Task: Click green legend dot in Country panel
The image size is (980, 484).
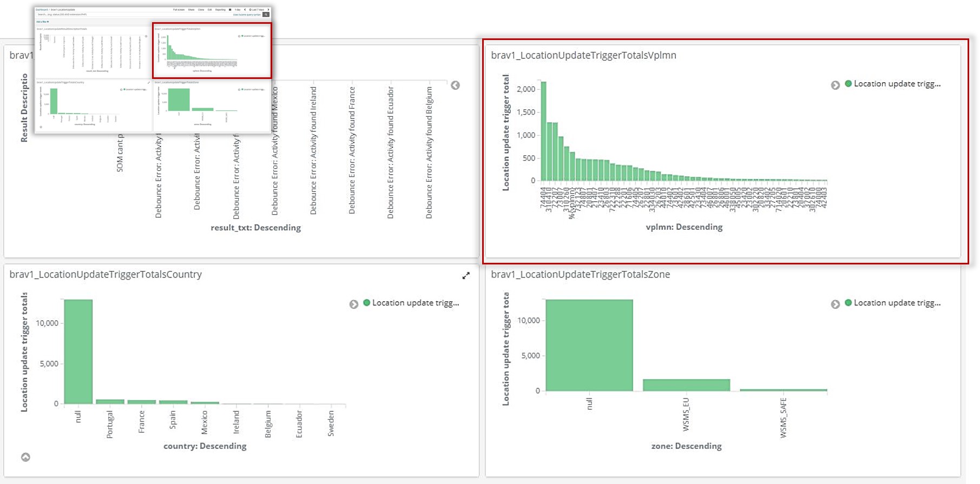Action: click(367, 303)
